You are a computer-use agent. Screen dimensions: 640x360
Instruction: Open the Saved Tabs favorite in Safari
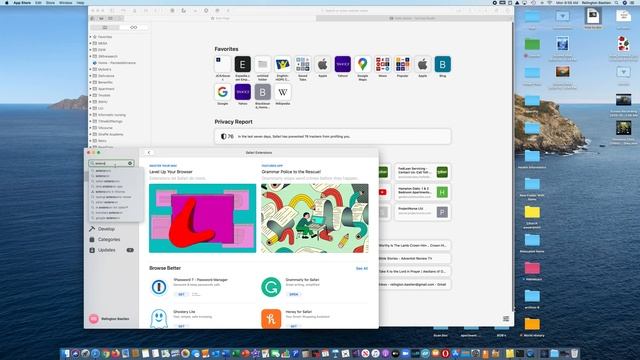pyautogui.click(x=302, y=64)
